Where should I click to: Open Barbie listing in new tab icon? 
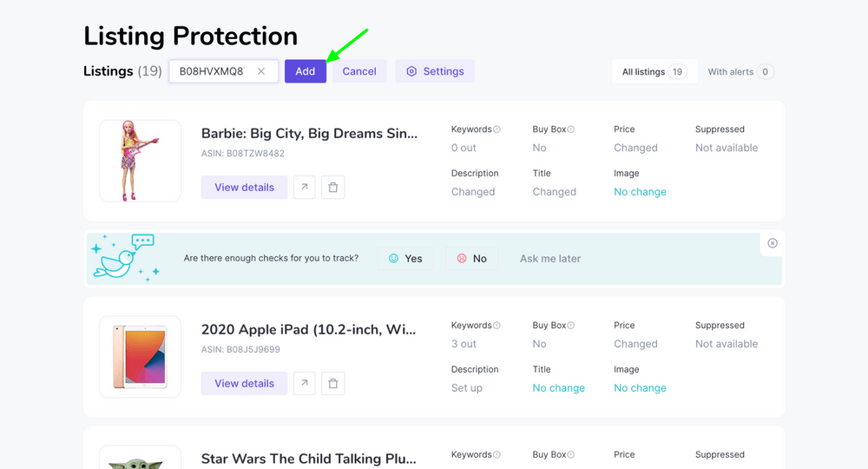pyautogui.click(x=304, y=187)
